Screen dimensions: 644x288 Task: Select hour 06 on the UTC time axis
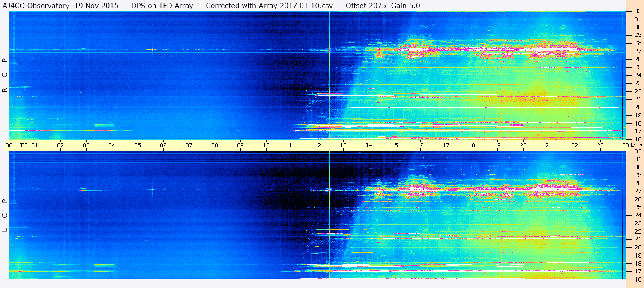(163, 145)
